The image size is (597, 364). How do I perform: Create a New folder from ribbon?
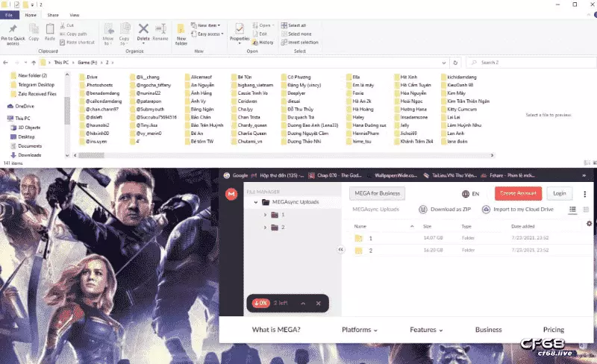pos(181,34)
